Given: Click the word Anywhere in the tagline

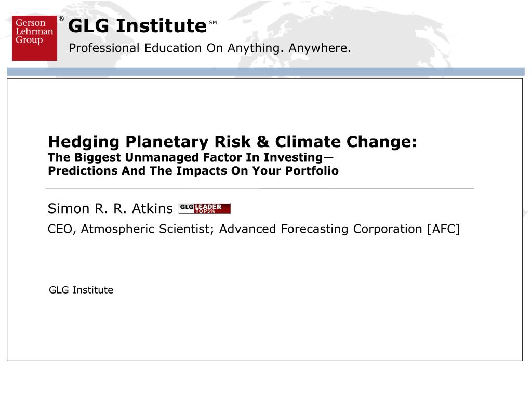Looking at the screenshot, I should click(x=320, y=48).
